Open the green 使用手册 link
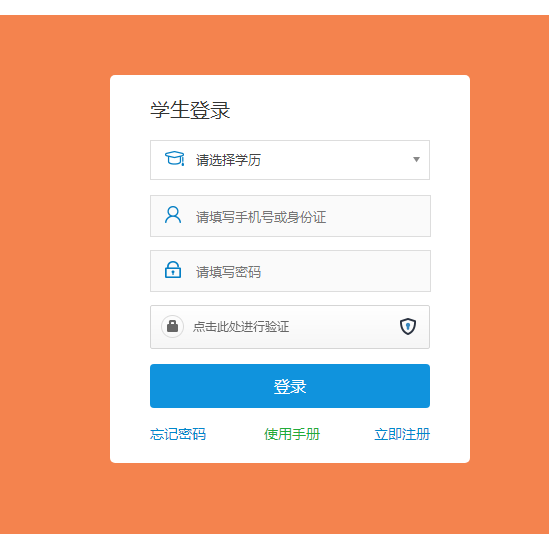Screen dimensions: 549x534 point(292,434)
